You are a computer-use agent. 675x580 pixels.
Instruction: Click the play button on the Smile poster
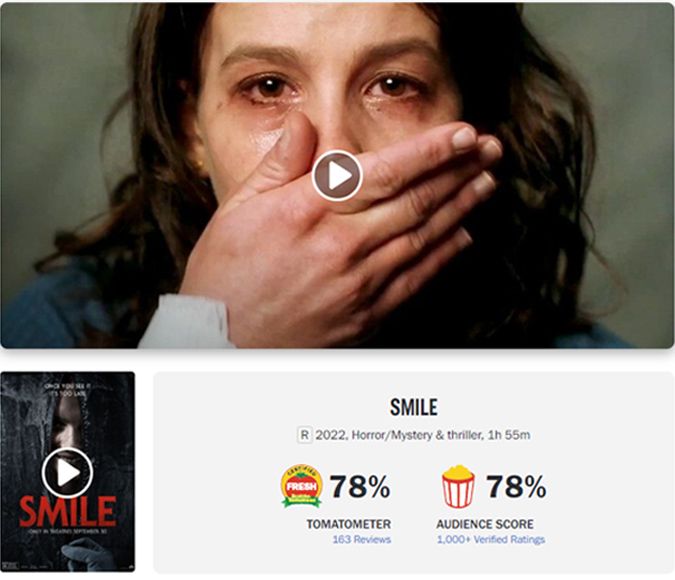68,473
